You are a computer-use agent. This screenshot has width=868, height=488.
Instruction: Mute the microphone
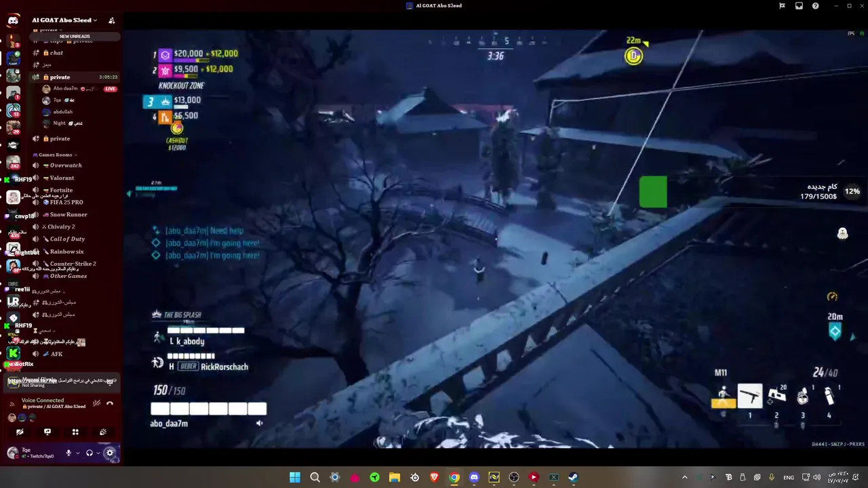click(x=68, y=453)
